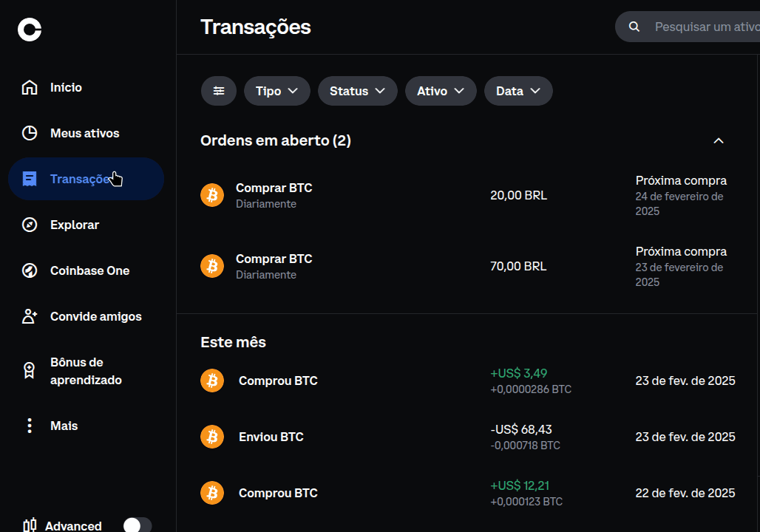Screen dimensions: 760x532
Task: Select the Início home icon
Action: 29,86
